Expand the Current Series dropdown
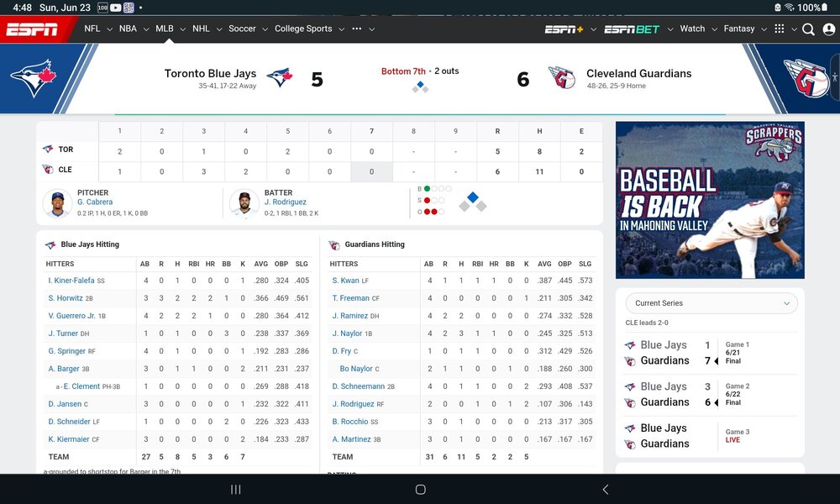 (x=711, y=303)
